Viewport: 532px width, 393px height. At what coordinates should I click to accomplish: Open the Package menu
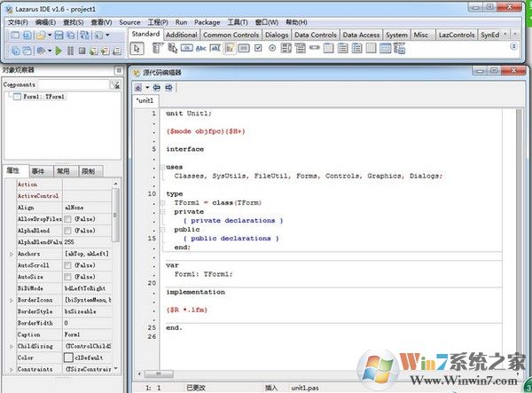pos(207,21)
